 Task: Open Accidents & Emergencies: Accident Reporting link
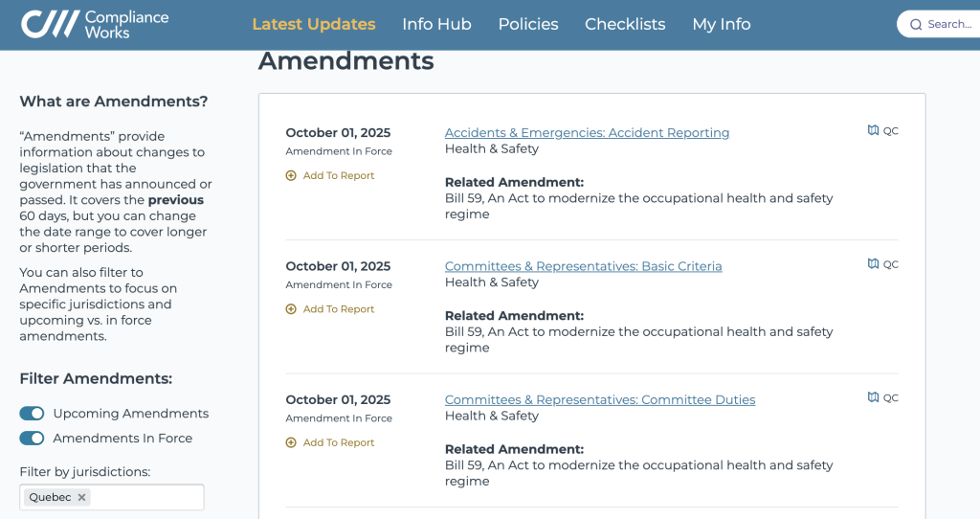[x=587, y=132]
